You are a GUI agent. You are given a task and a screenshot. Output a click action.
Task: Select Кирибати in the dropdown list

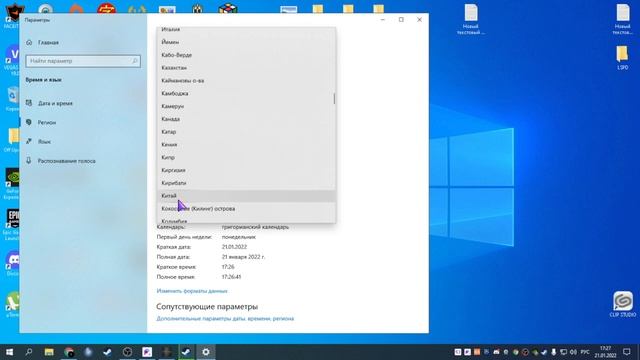coord(246,183)
